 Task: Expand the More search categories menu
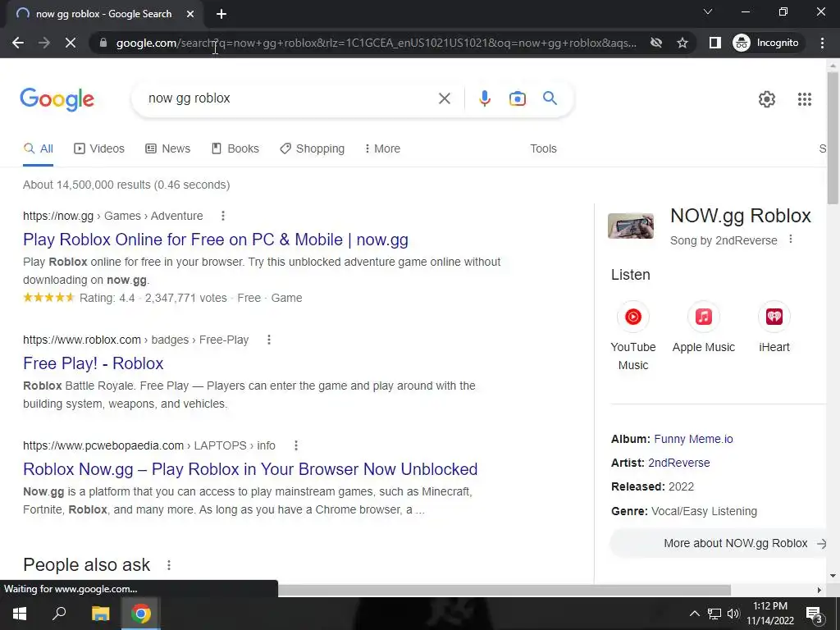point(382,149)
